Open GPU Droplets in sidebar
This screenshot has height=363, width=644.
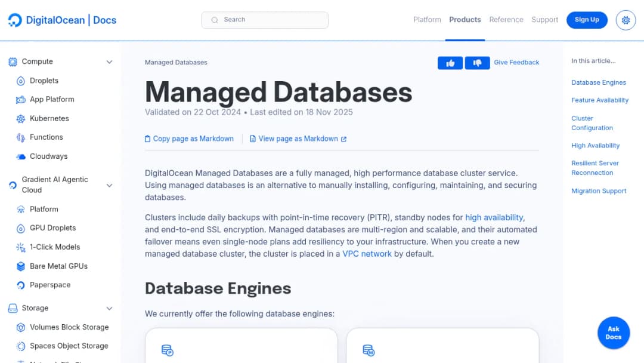coord(52,228)
